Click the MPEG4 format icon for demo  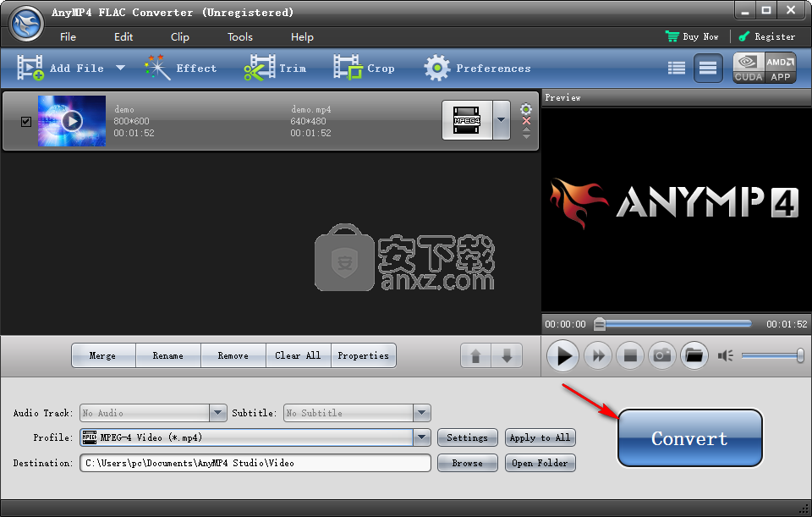(467, 120)
